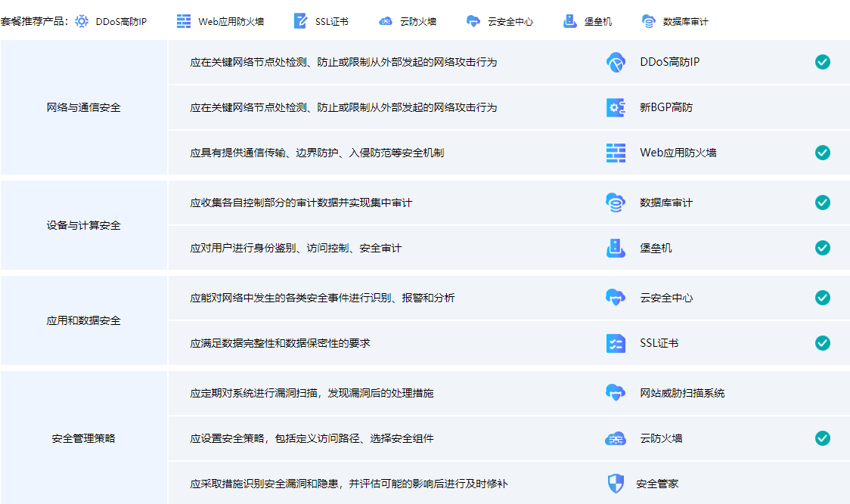This screenshot has height=504, width=850.
Task: Toggle the checkmark on the 云防火墙 row
Action: click(x=823, y=438)
